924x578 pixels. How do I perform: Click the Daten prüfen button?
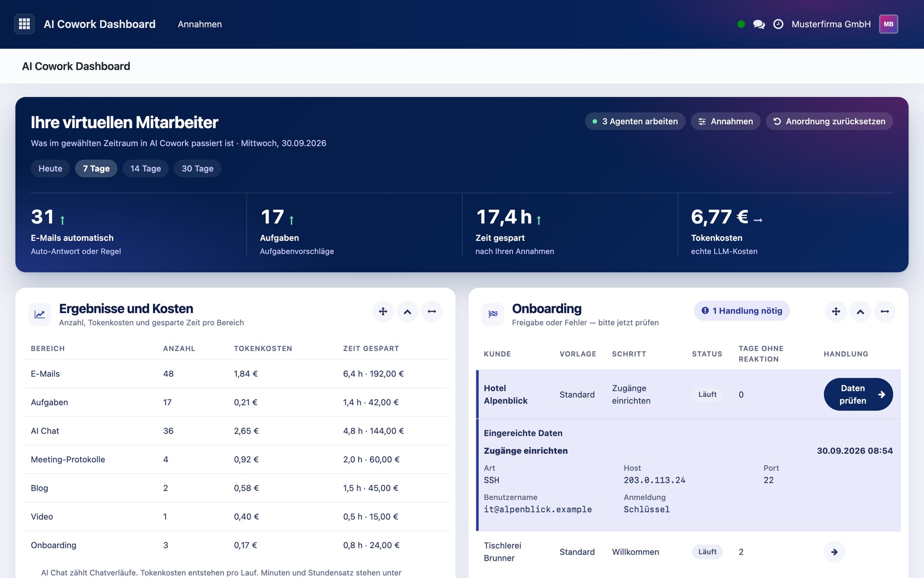858,394
